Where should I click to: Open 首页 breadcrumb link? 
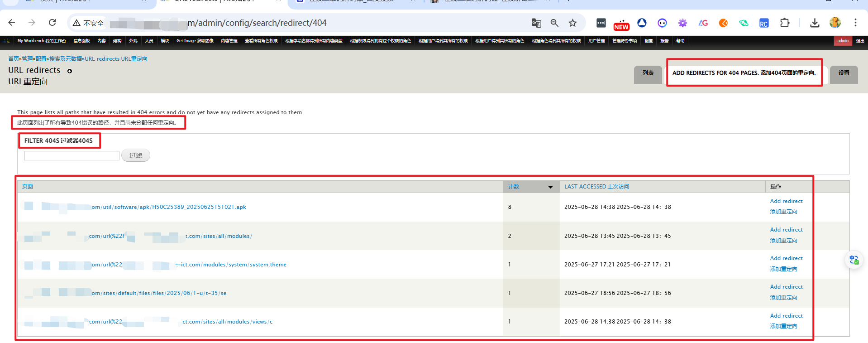coord(14,59)
